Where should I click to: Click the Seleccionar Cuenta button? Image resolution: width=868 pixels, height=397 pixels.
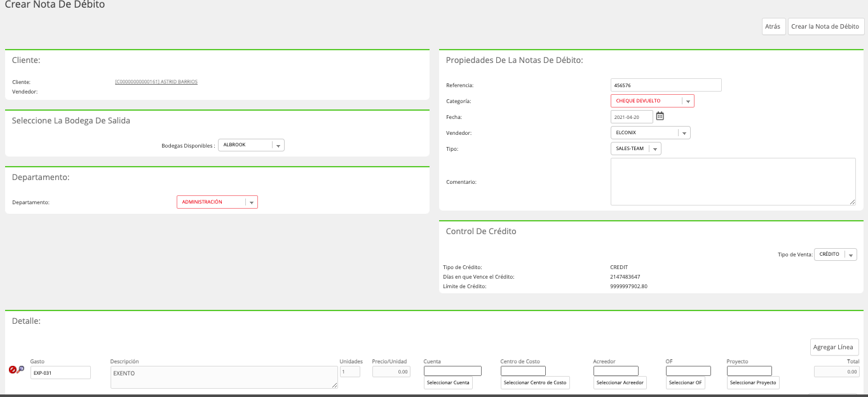coord(449,383)
